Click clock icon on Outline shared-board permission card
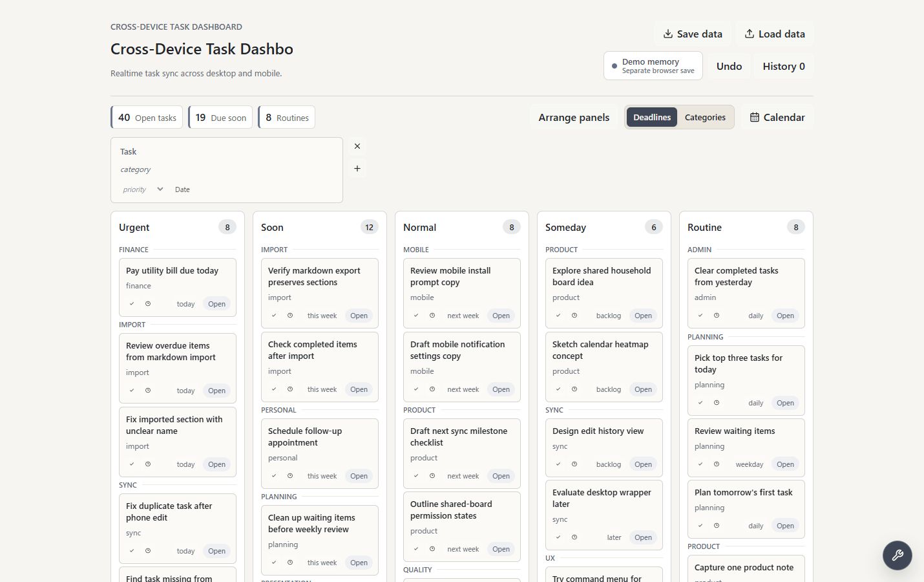This screenshot has width=924, height=582. point(432,549)
